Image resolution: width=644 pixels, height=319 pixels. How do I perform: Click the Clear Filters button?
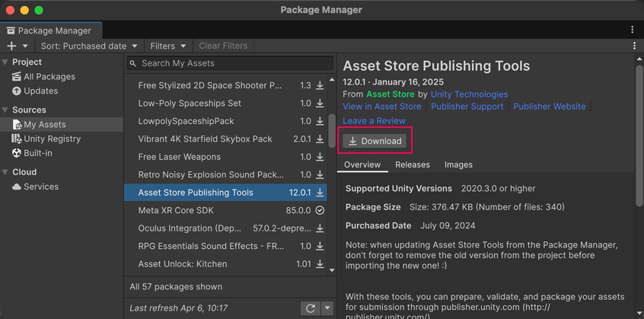[223, 46]
